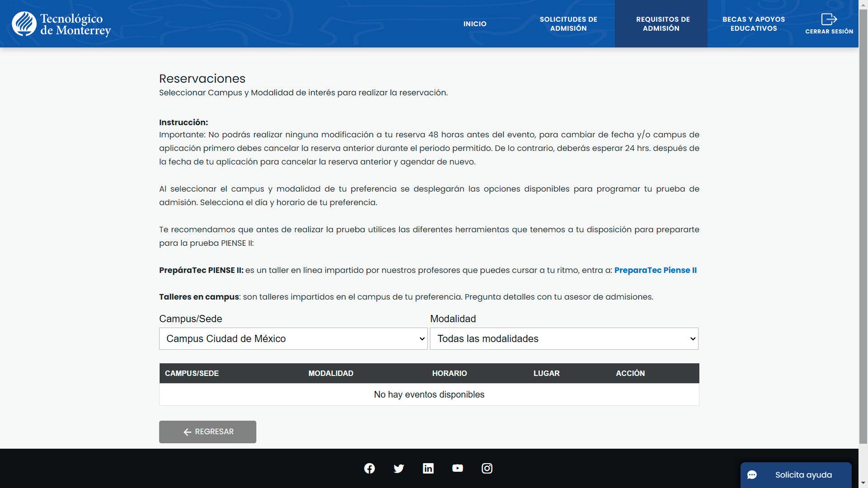Click the Tecnológico de Monterrey logo

61,24
